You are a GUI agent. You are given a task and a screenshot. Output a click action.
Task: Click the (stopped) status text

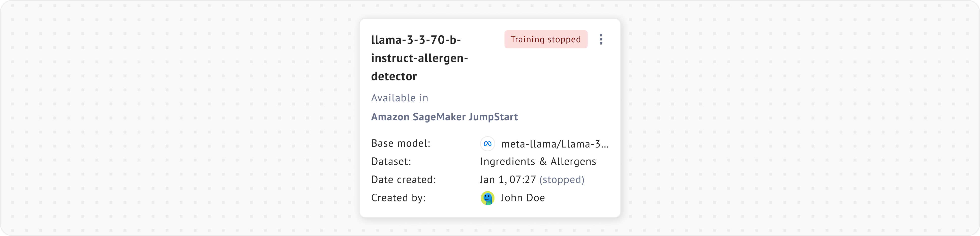coord(562,180)
